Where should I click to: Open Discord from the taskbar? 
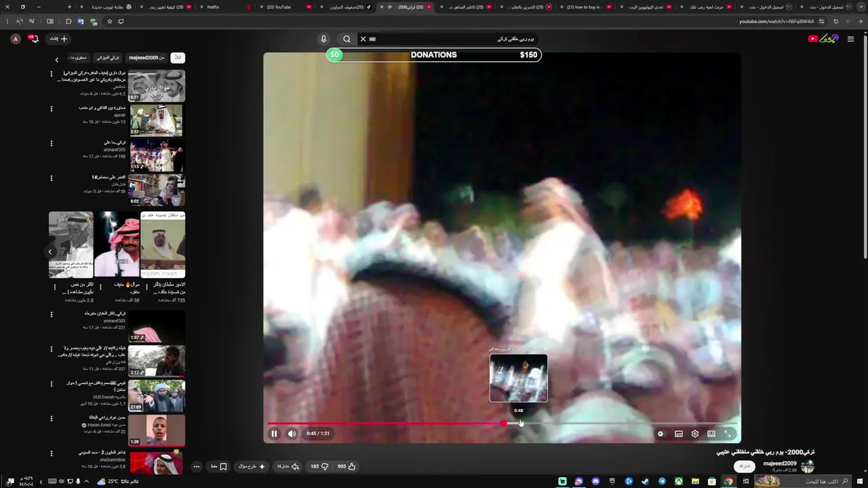coord(595,481)
